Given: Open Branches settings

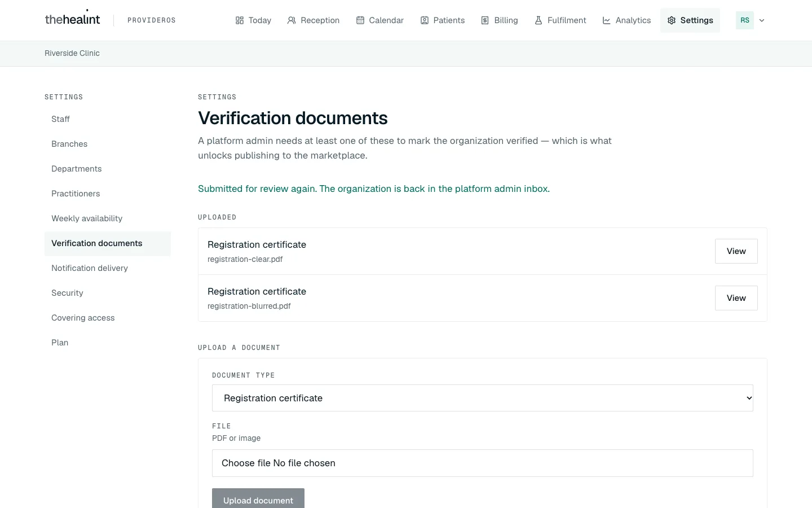Looking at the screenshot, I should coord(108,144).
